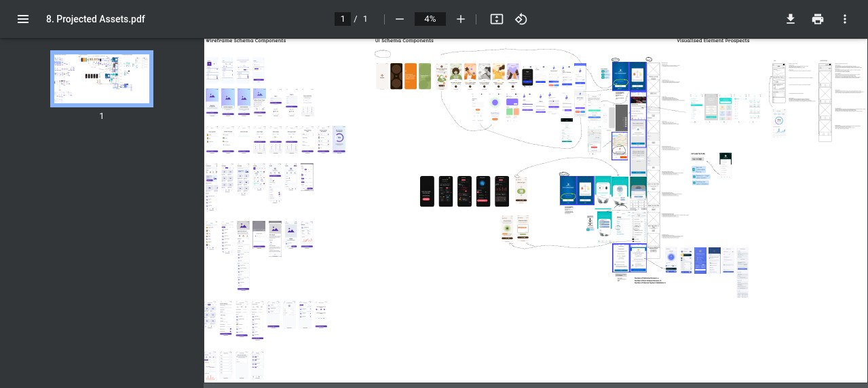Click the 4% zoom level field
The height and width of the screenshot is (388, 868).
point(430,19)
